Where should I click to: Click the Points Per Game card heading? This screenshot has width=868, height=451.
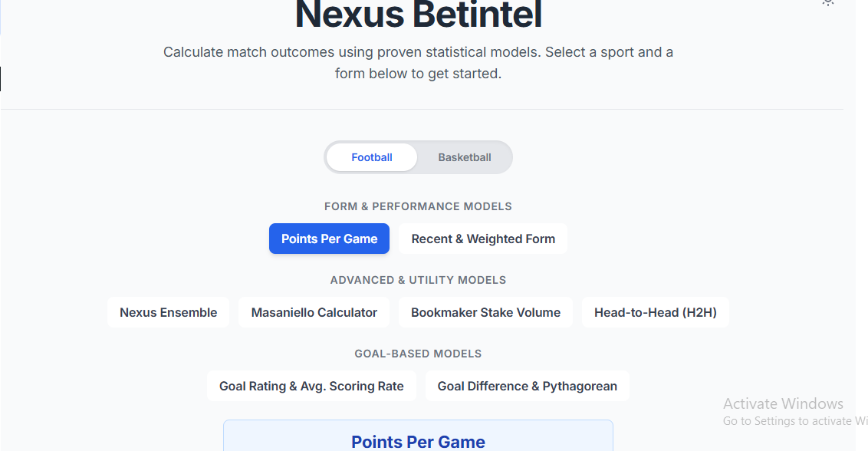[418, 442]
